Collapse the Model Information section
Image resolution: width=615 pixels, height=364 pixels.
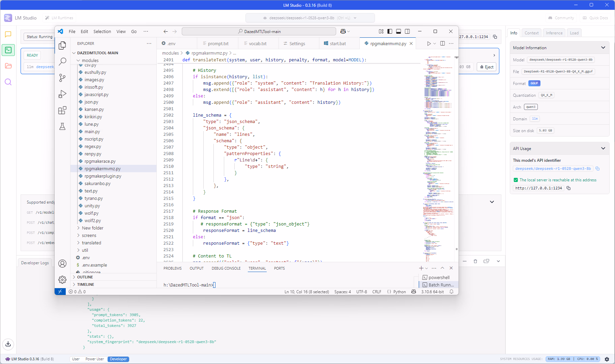pyautogui.click(x=603, y=48)
